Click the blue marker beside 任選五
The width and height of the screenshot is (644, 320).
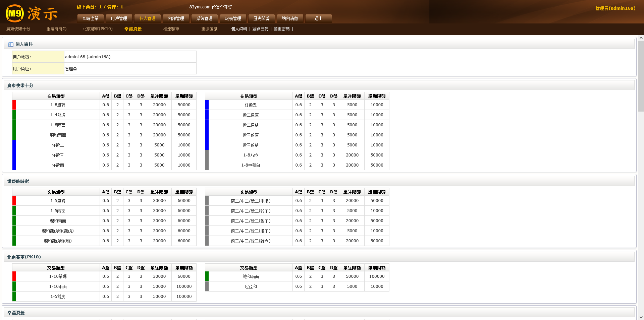pyautogui.click(x=207, y=105)
